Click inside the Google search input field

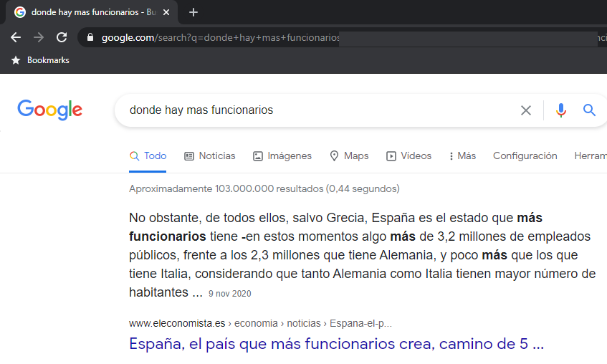click(x=317, y=110)
